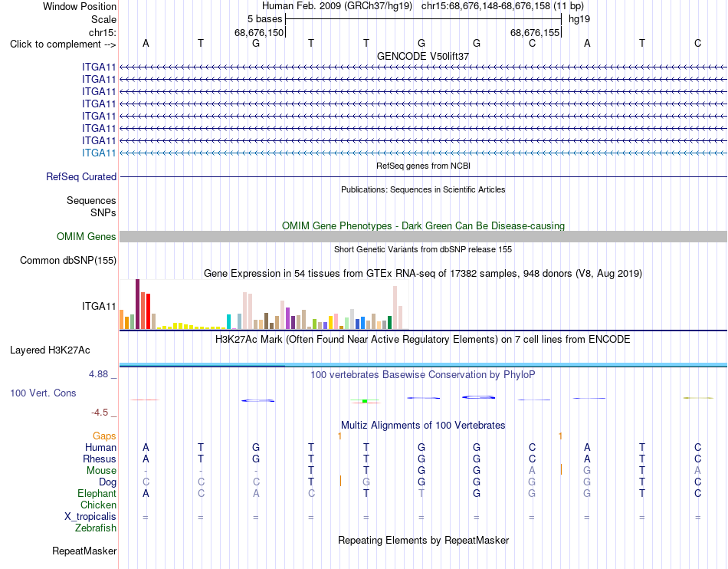
Task: Click the Window Position label
Action: point(80,6)
